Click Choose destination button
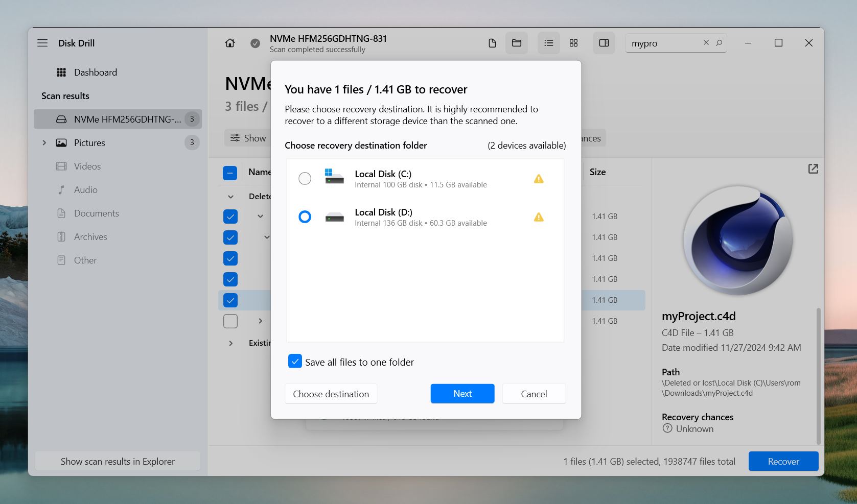 tap(331, 394)
